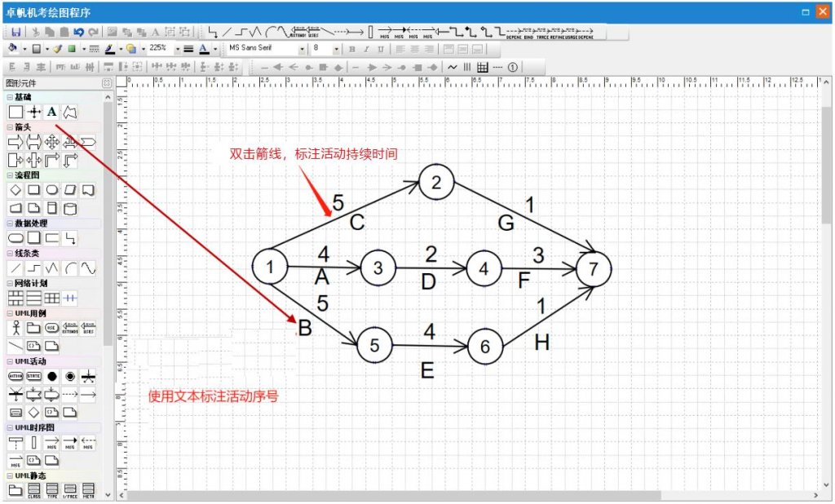Select the UML actor stick figure
This screenshot has height=504, width=835.
16,328
